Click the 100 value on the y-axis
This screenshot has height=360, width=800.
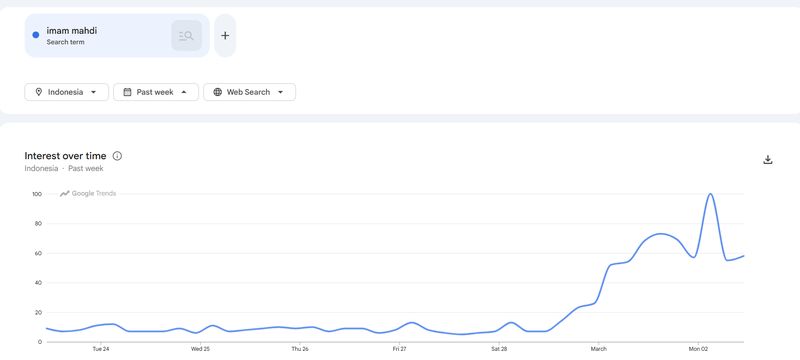[36, 194]
